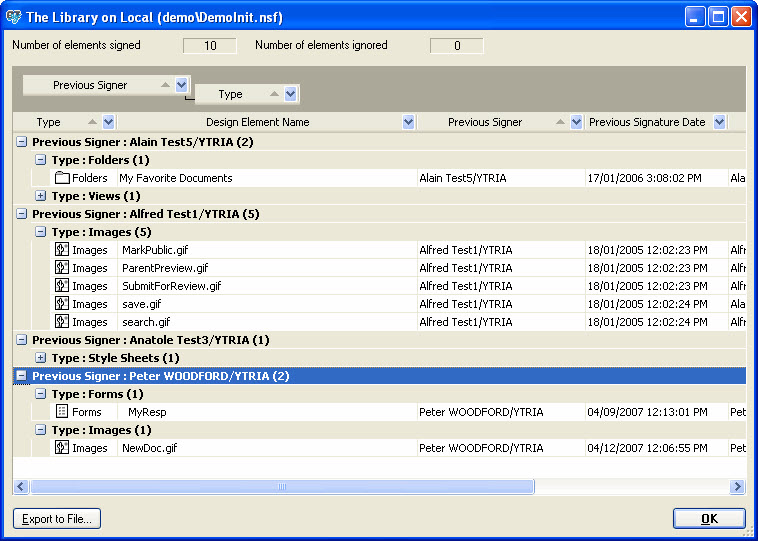
Task: Select the Peter WOODFORD/YTRIA group row
Action: tap(160, 376)
